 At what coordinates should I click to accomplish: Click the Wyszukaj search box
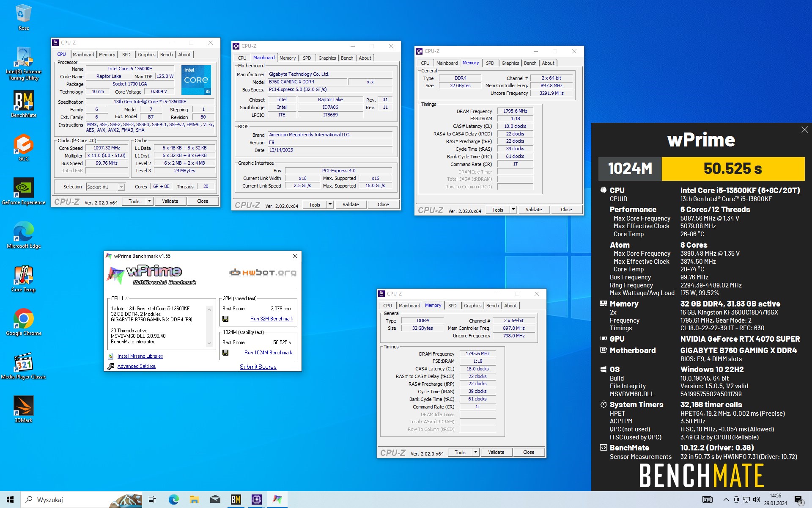(82, 500)
